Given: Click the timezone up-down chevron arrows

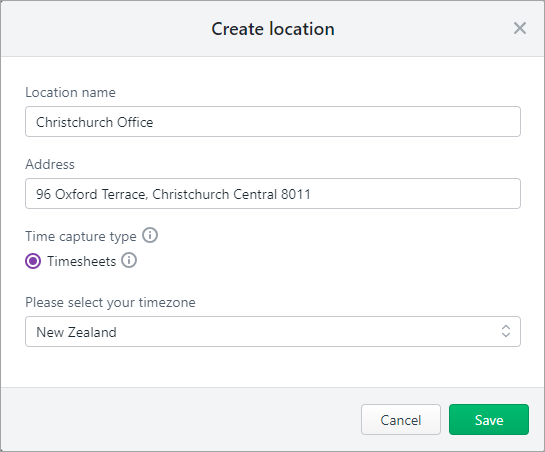Looking at the screenshot, I should point(506,331).
